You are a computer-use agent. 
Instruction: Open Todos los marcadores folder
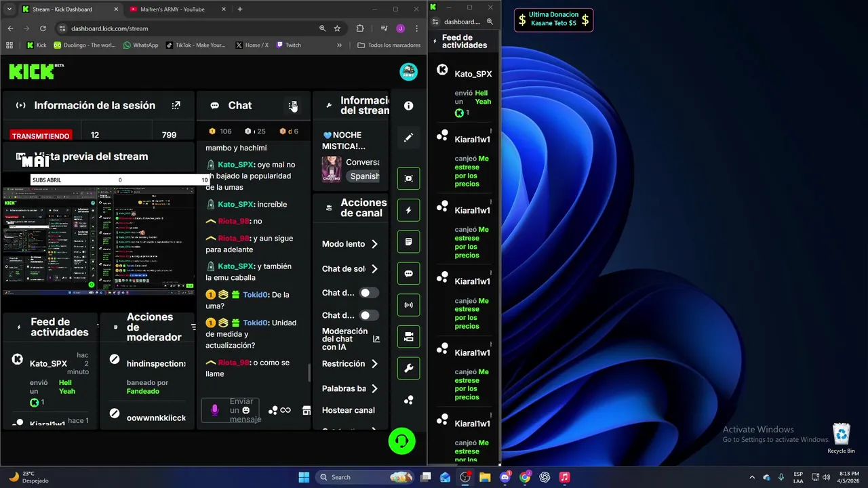[x=389, y=45]
